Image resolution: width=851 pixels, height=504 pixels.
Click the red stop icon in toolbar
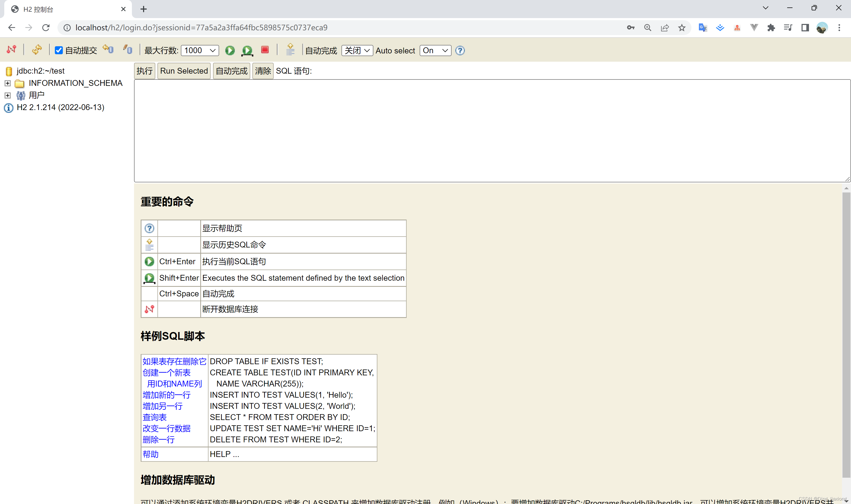click(265, 50)
